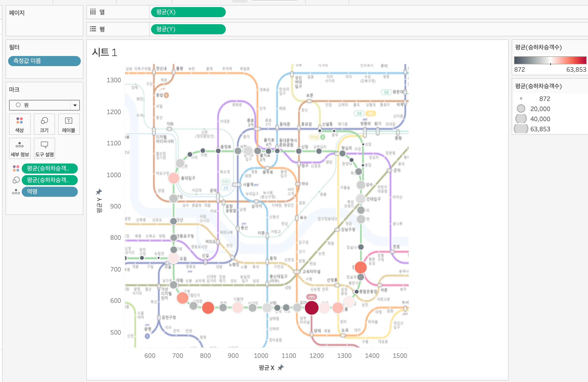Click the color gradient legend bar
This screenshot has width=588, height=382.
pos(550,61)
